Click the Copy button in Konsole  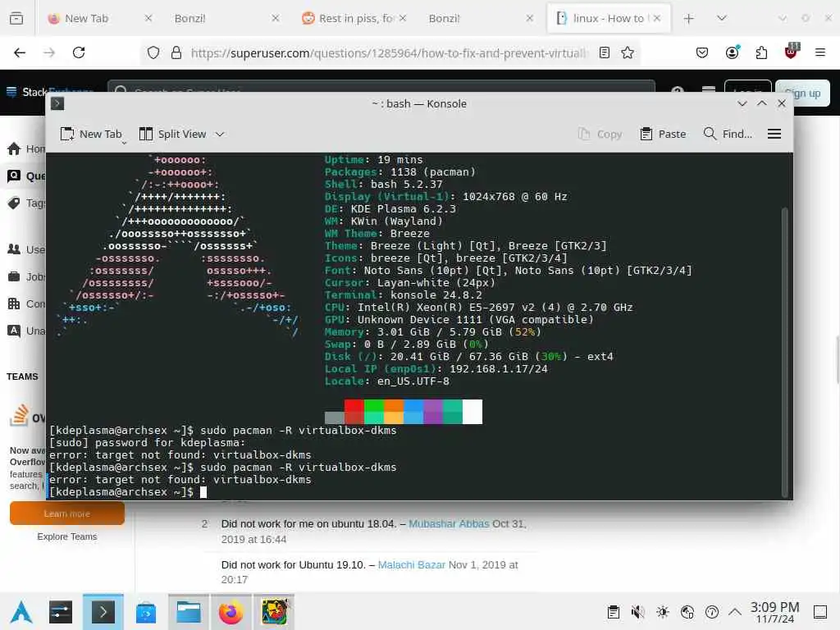(x=600, y=134)
